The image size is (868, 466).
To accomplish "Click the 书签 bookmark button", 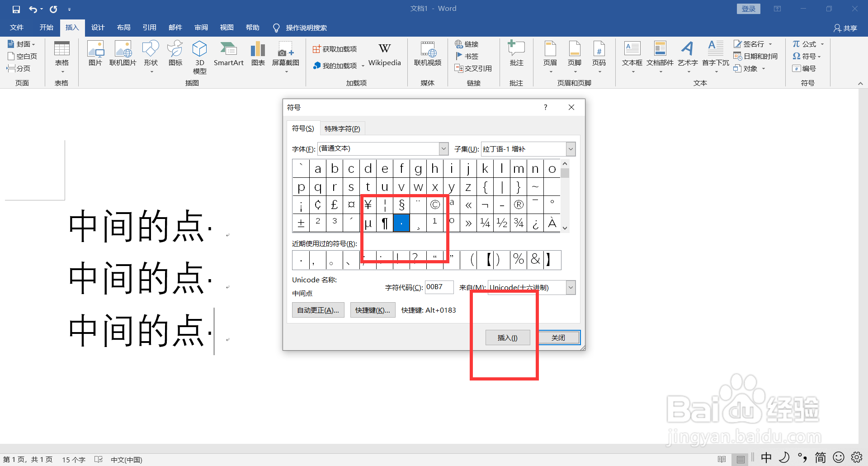I will (x=467, y=56).
